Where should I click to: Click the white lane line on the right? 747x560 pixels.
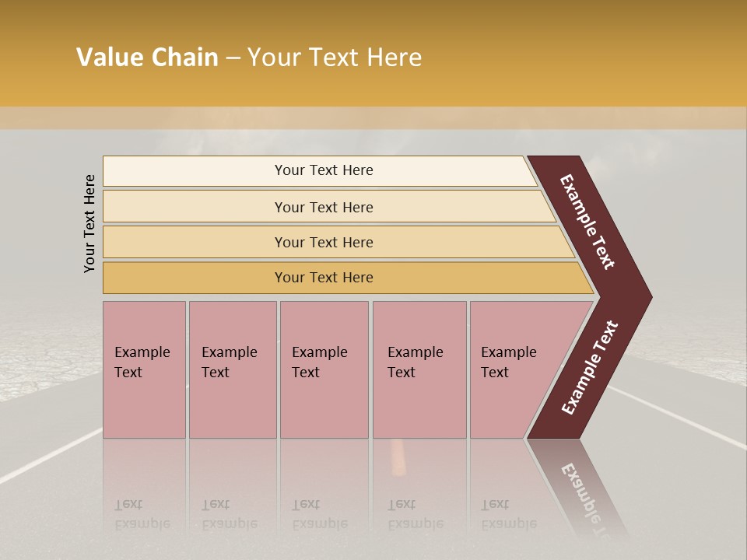pyautogui.click(x=685, y=420)
